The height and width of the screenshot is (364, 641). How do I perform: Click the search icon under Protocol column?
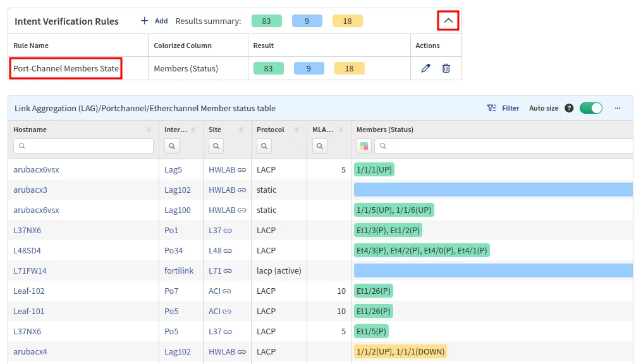tap(264, 146)
